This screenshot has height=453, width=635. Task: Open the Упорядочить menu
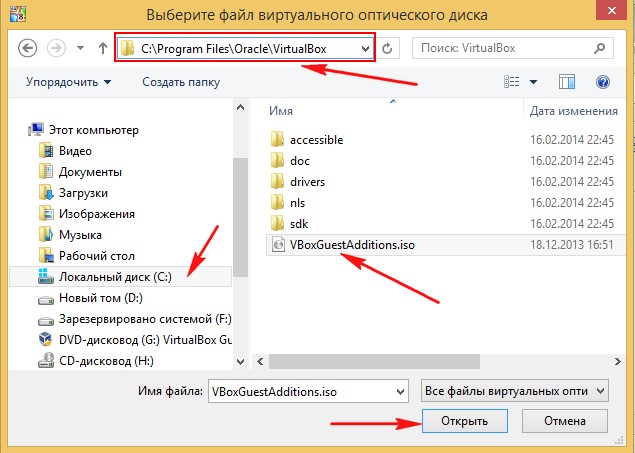68,82
